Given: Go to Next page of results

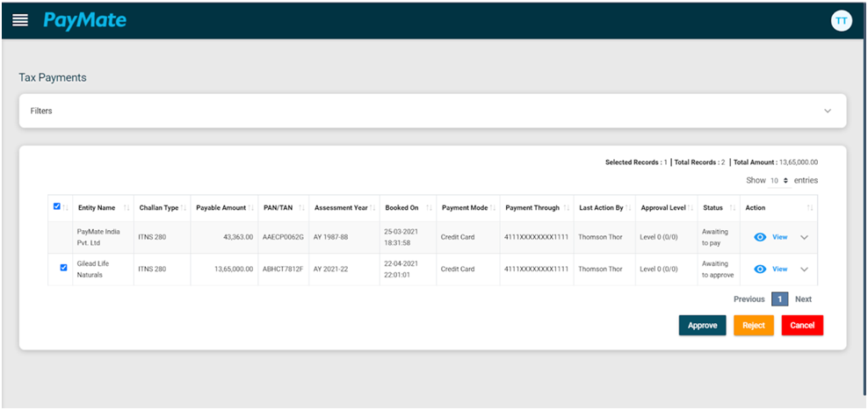Looking at the screenshot, I should click(803, 299).
